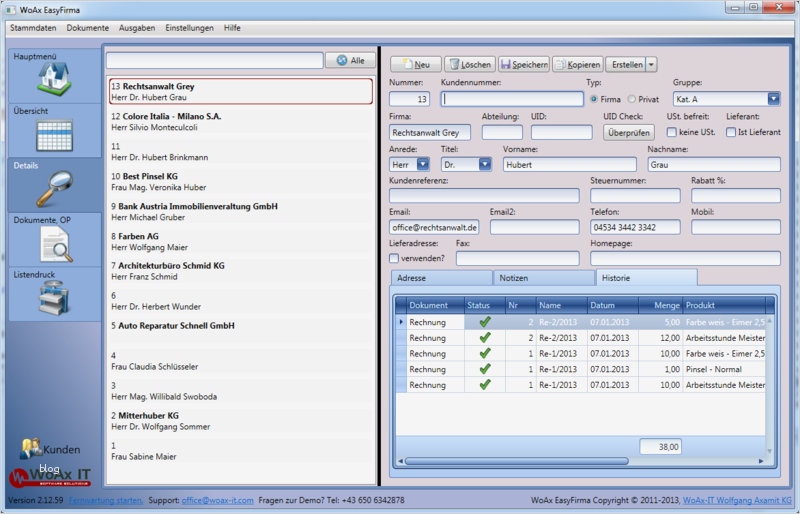Open the Listendruck printer icon
Image resolution: width=800 pixels, height=514 pixels.
coord(54,298)
